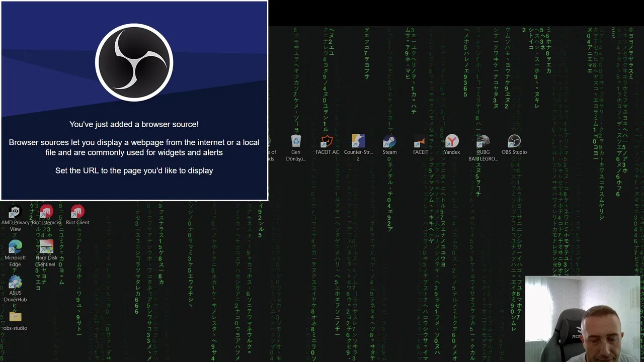Open the Yandex browser shortcut
The height and width of the screenshot is (362, 644).
point(452,144)
